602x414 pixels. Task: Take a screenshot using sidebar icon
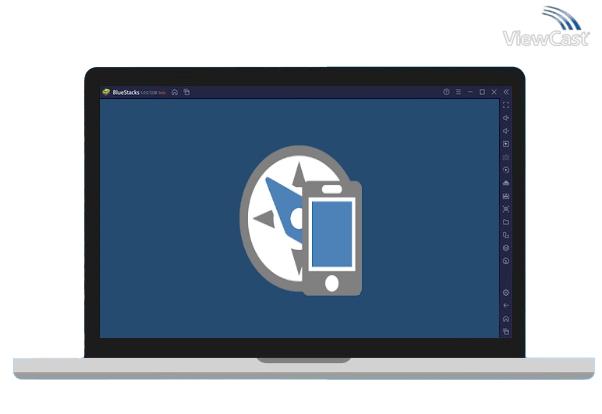tap(506, 157)
